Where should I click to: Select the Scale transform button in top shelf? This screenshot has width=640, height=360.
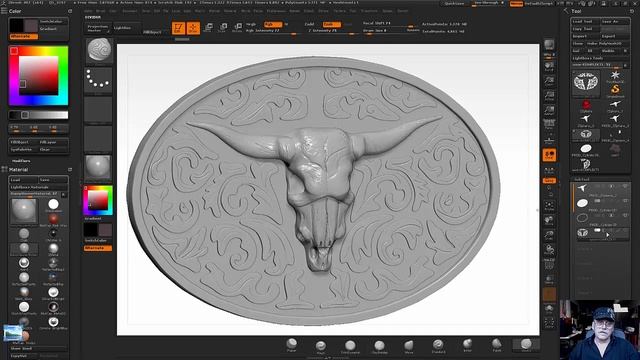[x=222, y=28]
